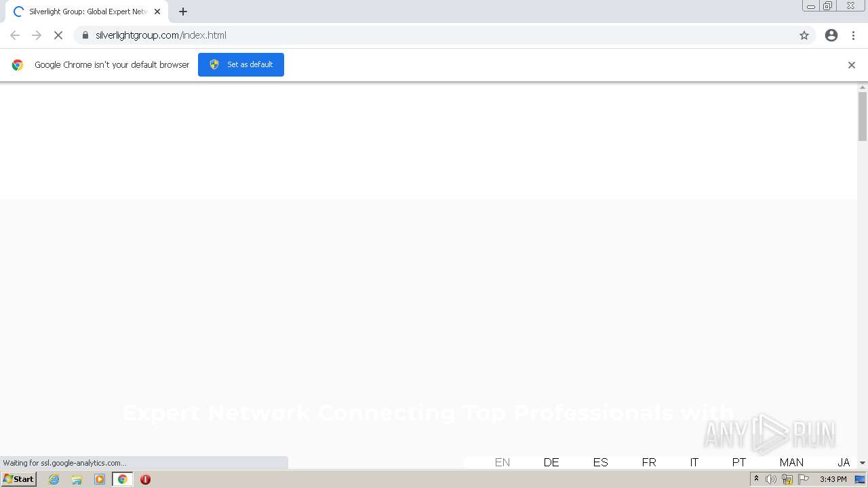Open Chrome's three-dot menu
868x488 pixels.
tap(853, 35)
